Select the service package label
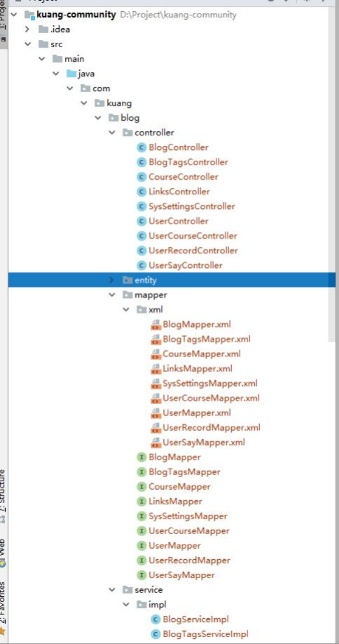This screenshot has width=339, height=644. (x=149, y=590)
